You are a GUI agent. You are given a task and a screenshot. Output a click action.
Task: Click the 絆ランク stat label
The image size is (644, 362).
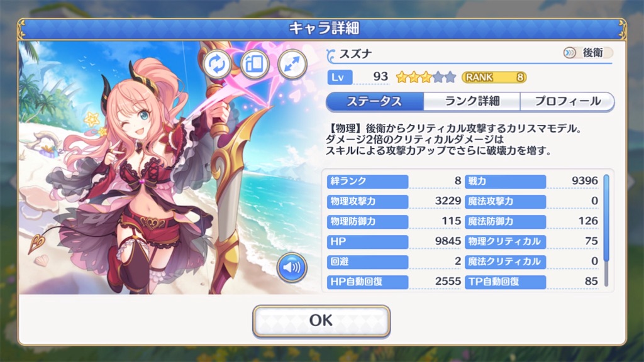click(367, 181)
